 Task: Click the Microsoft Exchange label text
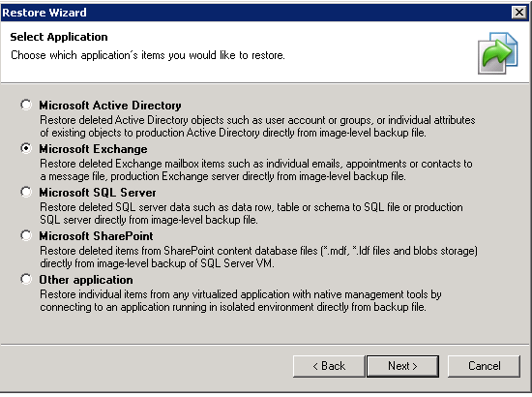coord(93,149)
